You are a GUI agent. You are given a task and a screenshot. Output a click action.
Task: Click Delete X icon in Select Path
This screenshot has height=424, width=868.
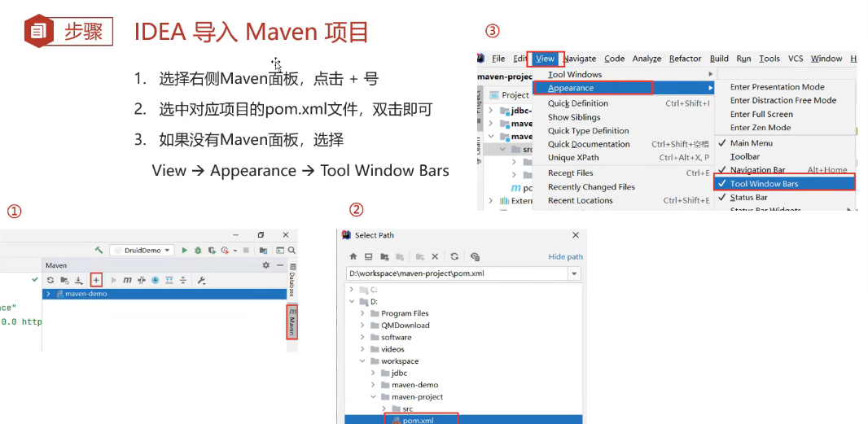click(435, 257)
